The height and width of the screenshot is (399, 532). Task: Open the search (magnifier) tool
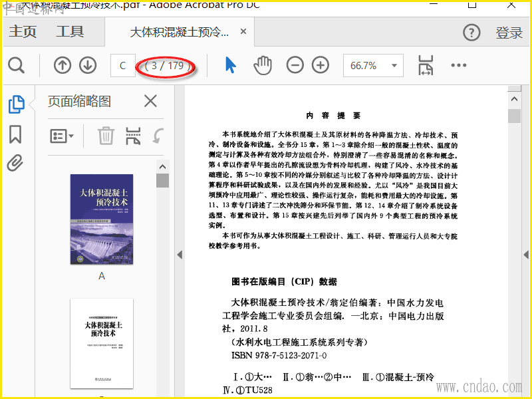tap(16, 65)
